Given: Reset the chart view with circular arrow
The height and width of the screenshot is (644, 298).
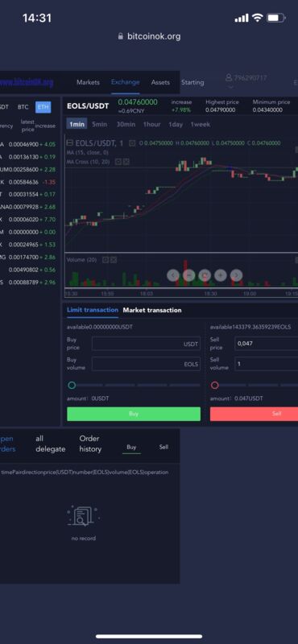Looking at the screenshot, I should click(205, 275).
